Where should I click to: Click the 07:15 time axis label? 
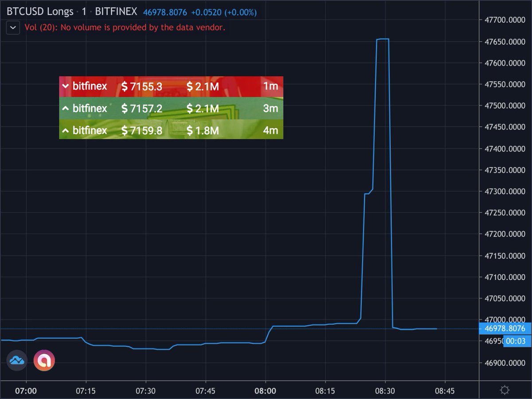(x=86, y=391)
